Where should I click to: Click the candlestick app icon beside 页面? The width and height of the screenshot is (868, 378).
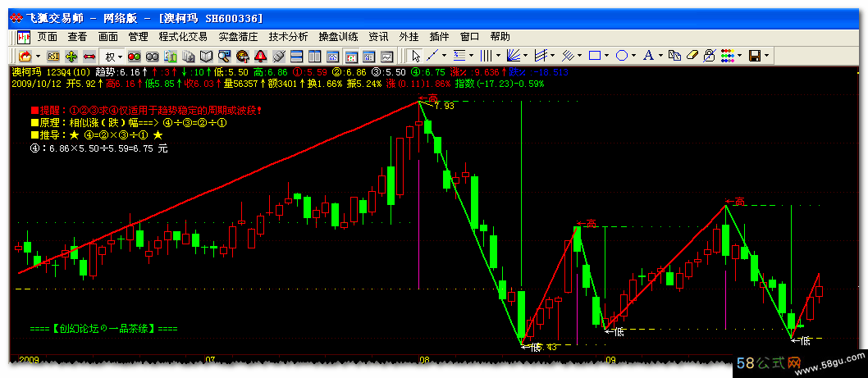(24, 37)
